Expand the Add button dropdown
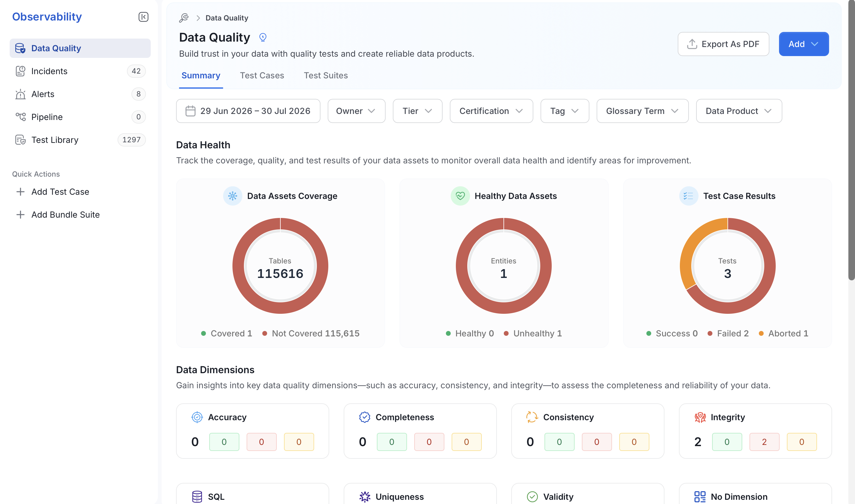Viewport: 855px width, 504px height. tap(803, 44)
